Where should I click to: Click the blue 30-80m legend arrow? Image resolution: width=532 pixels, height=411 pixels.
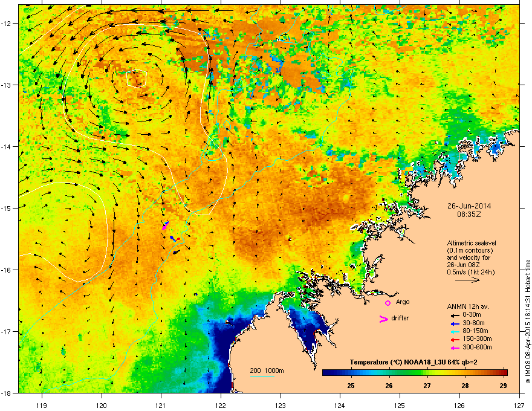[454, 323]
